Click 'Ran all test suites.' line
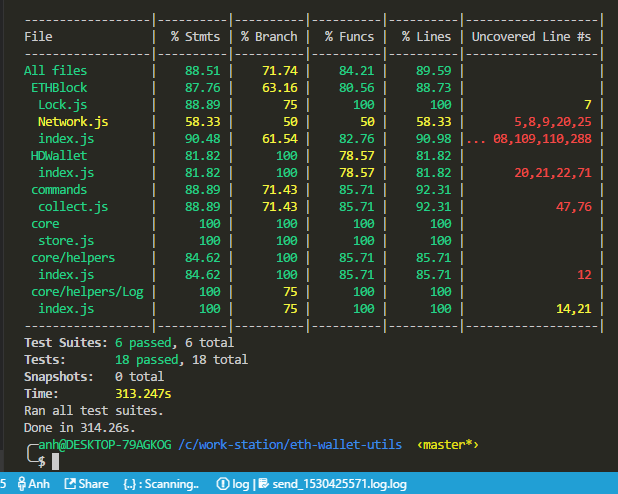Image resolution: width=618 pixels, height=494 pixels. pos(94,411)
